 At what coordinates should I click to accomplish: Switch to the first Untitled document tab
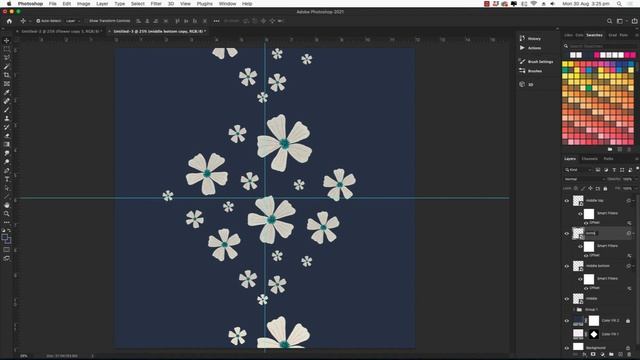pos(60,31)
